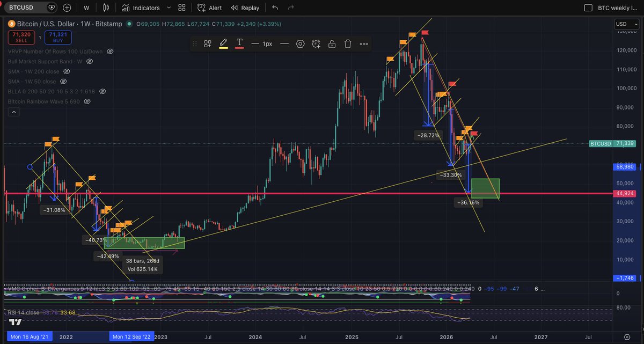Select the -28.72% price range label
Image resolution: width=644 pixels, height=344 pixels.
(429, 136)
